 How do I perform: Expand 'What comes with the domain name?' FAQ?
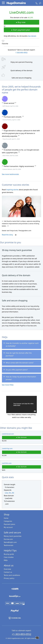tap(21, 363)
